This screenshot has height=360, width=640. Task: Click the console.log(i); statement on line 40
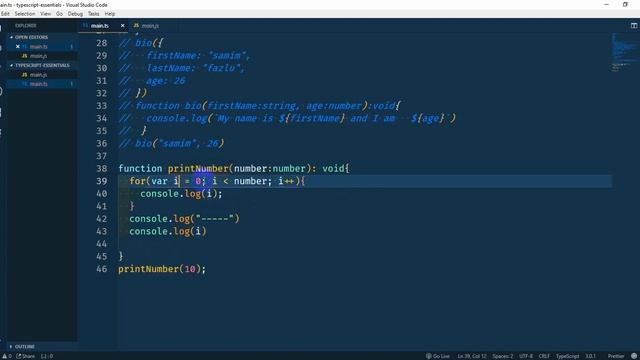click(x=181, y=194)
